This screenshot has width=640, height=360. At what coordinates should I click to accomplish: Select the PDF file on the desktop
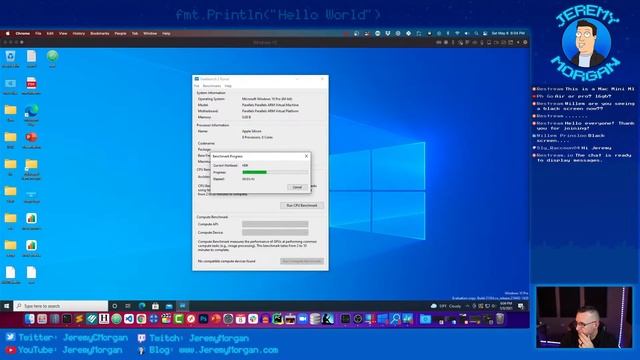coord(31,86)
